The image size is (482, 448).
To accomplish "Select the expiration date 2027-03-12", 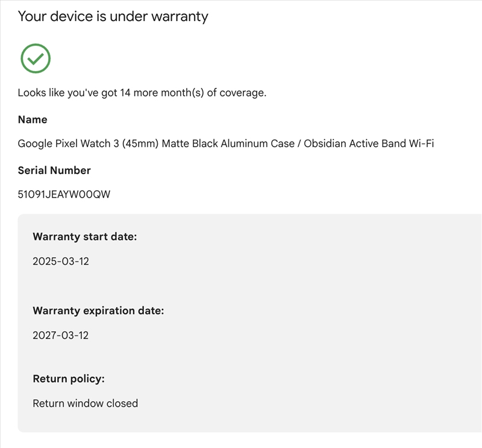I will click(x=61, y=335).
